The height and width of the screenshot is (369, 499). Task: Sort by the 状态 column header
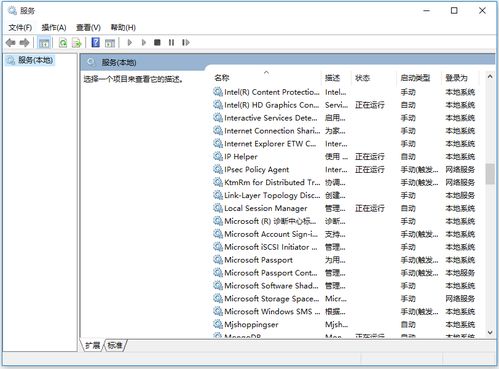[x=373, y=78]
